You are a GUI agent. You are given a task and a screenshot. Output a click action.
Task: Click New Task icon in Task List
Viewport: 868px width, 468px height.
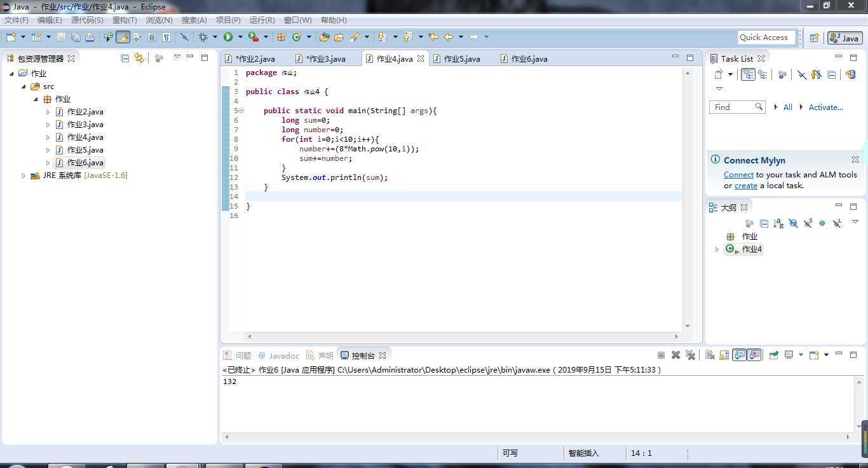pyautogui.click(x=719, y=74)
